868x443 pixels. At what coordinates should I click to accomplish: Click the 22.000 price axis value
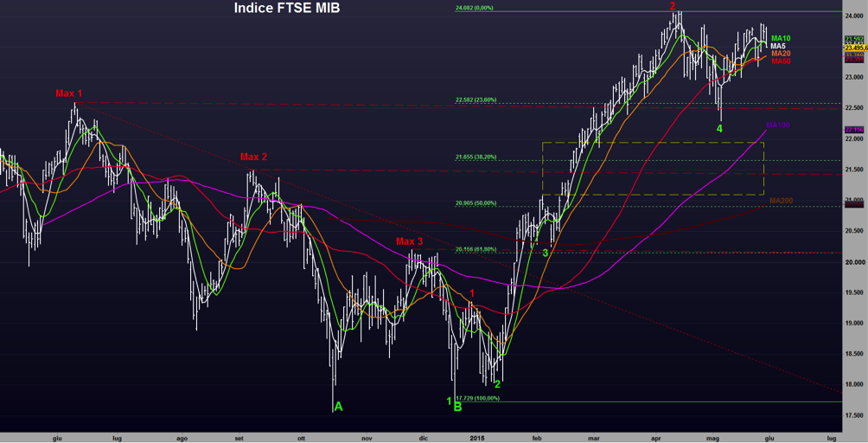click(853, 138)
